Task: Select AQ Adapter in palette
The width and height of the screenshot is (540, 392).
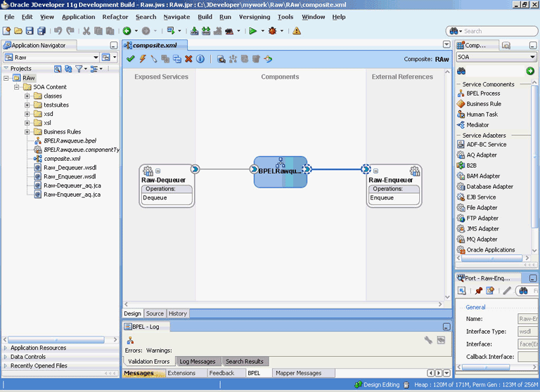Action: [x=482, y=155]
